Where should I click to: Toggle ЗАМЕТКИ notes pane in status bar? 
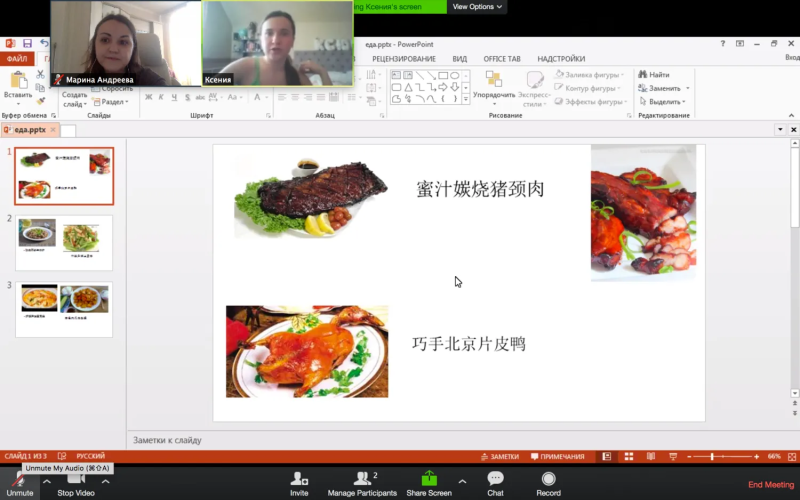click(500, 457)
